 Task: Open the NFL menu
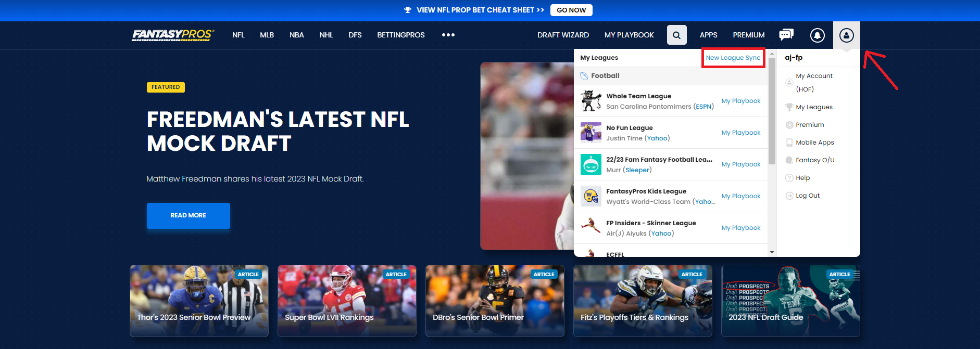point(238,35)
